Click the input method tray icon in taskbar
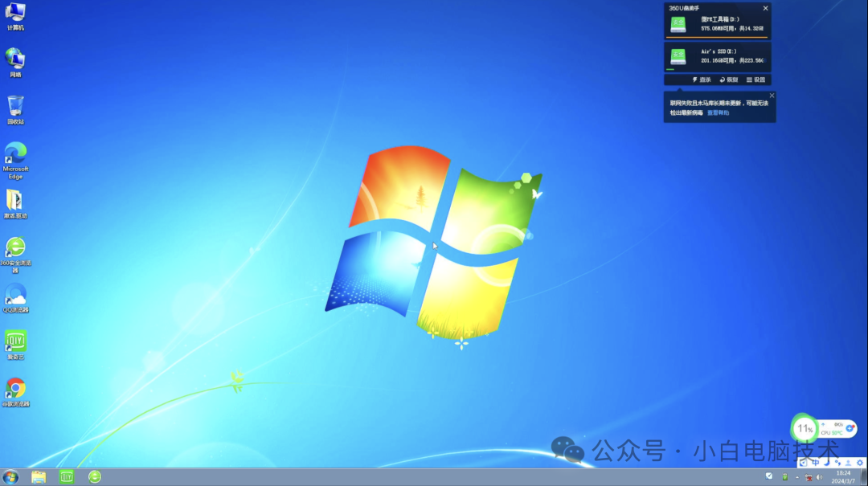 pyautogui.click(x=769, y=476)
